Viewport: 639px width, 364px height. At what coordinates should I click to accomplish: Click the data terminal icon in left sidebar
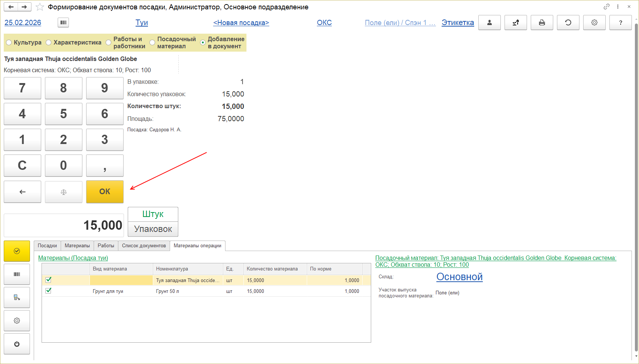tap(17, 297)
